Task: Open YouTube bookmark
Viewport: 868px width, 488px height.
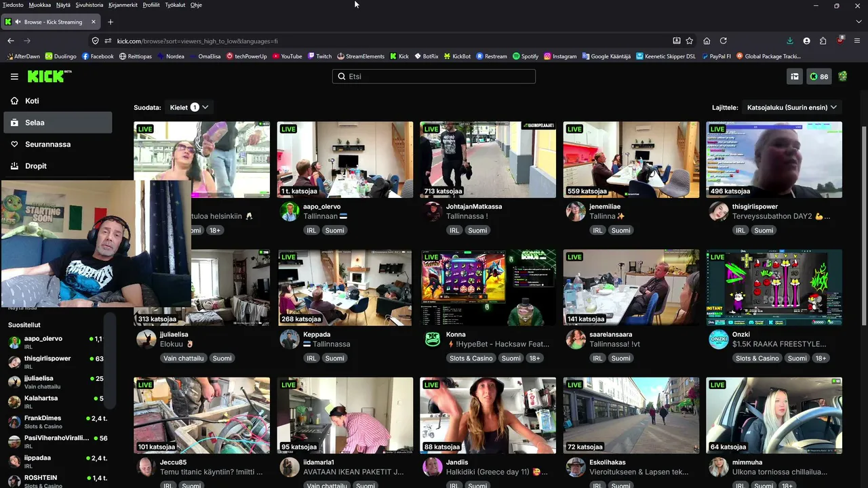Action: click(x=288, y=56)
